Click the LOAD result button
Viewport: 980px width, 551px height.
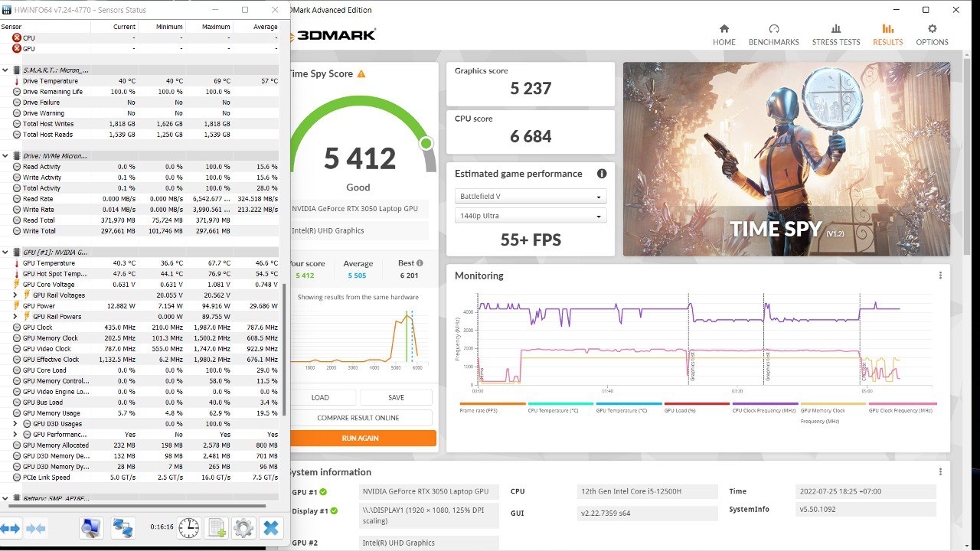322,397
